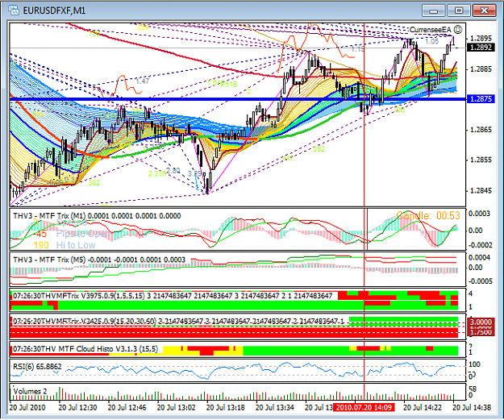This screenshot has height=420, width=504.
Task: Close the EURUSDFXF,M1 chart window
Action: pyautogui.click(x=484, y=10)
